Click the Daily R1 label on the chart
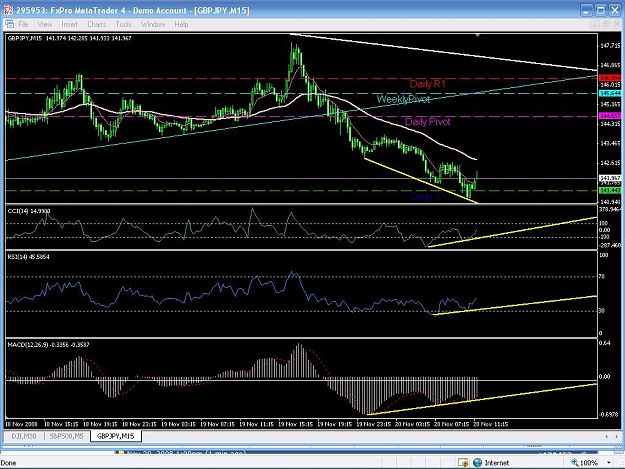This screenshot has width=625, height=469. click(428, 84)
